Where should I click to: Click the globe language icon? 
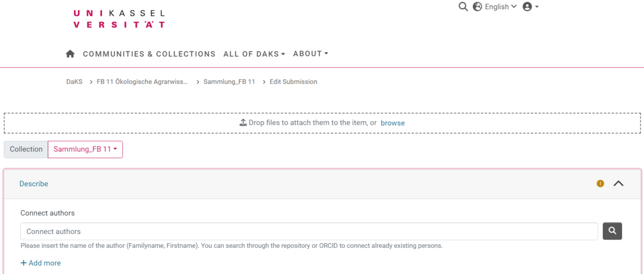coord(477,7)
